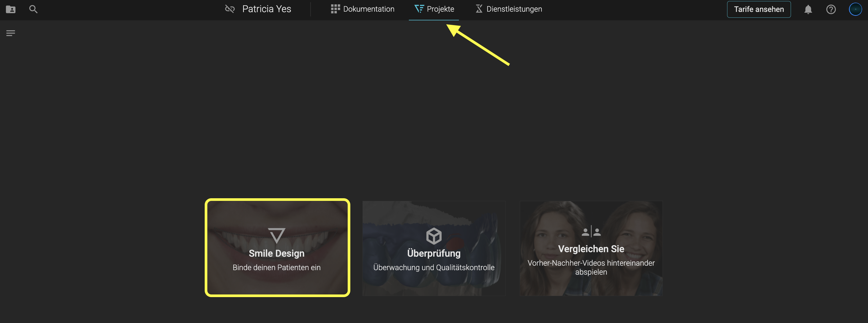Image resolution: width=868 pixels, height=323 pixels.
Task: Click the patient name Patricia Yes
Action: (266, 9)
